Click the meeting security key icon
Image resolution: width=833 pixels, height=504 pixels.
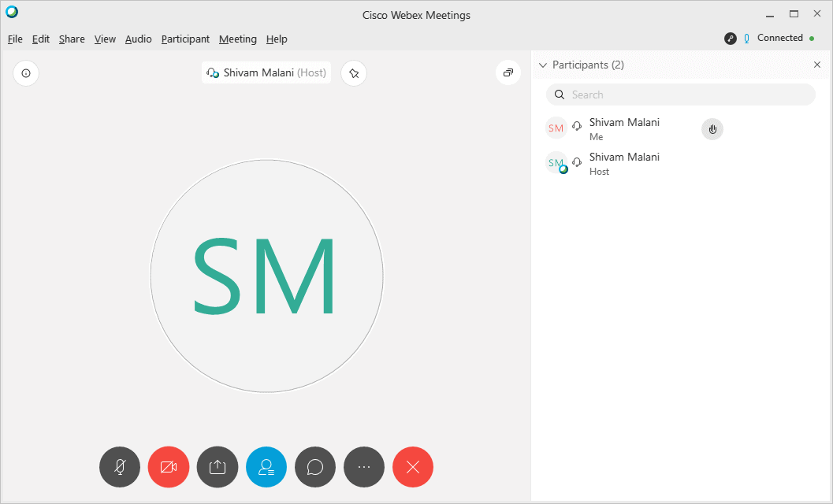tap(731, 39)
